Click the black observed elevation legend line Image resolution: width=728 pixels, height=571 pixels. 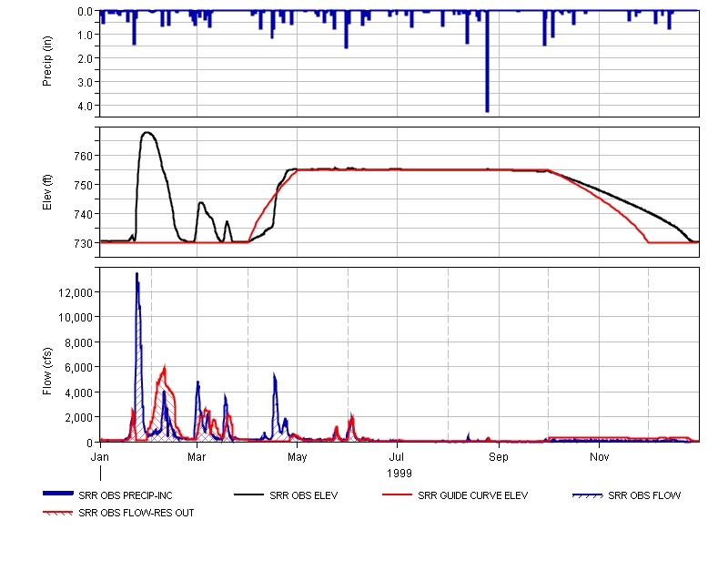click(248, 495)
